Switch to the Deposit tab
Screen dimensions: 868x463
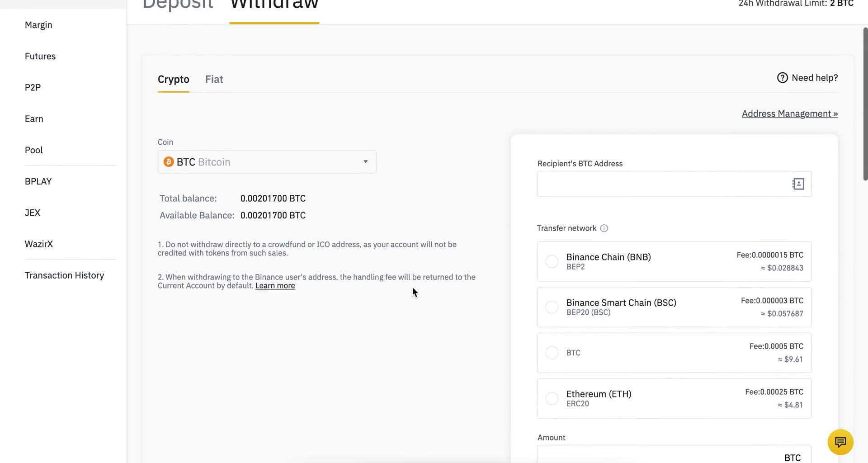coord(178,5)
